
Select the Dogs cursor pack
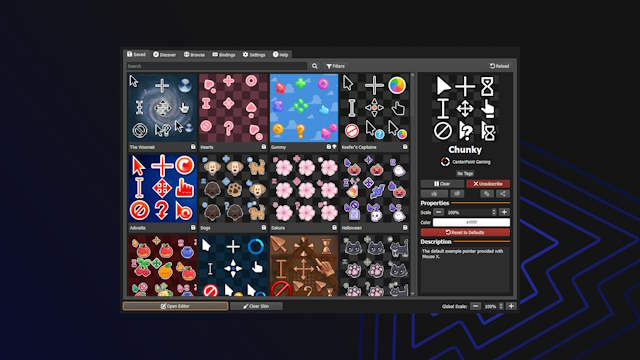(233, 189)
